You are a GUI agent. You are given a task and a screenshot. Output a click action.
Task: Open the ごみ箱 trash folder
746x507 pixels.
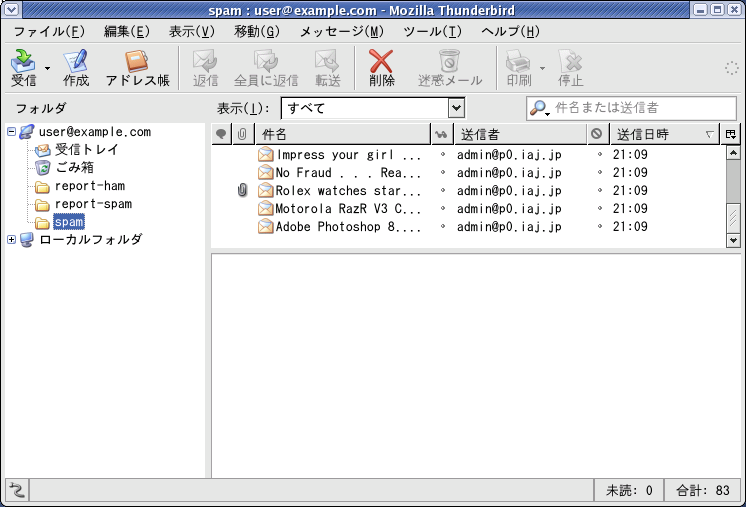[75, 167]
